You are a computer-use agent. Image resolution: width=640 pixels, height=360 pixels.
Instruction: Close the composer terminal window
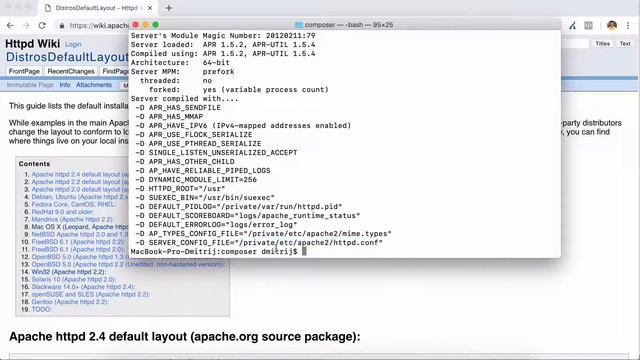coord(136,25)
